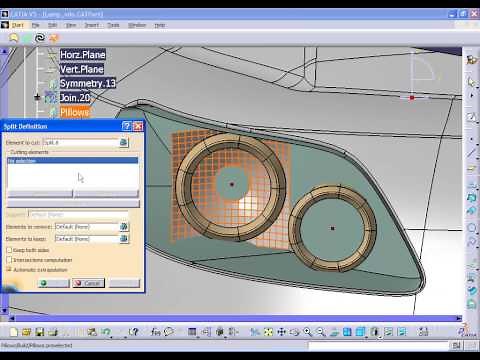
Task: Click the Preview button in Split dialog
Action: click(125, 283)
